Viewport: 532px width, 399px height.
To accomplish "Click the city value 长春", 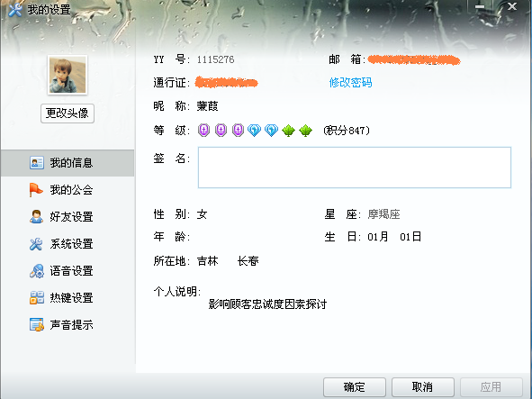I will [248, 261].
